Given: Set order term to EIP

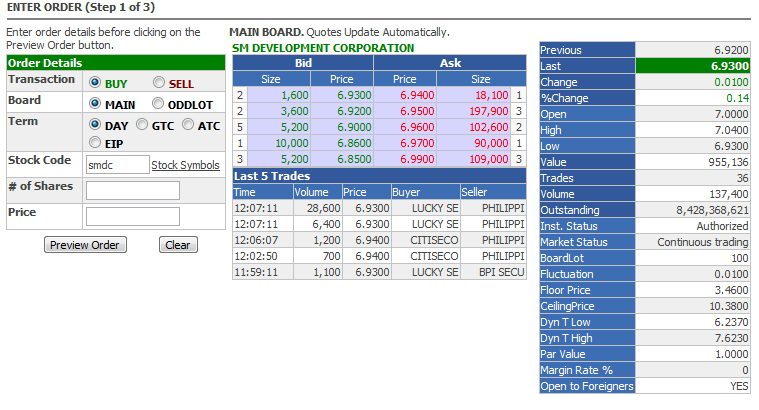Looking at the screenshot, I should (95, 142).
